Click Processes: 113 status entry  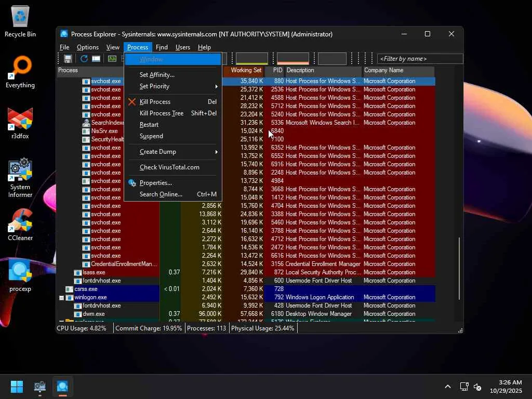click(x=206, y=328)
